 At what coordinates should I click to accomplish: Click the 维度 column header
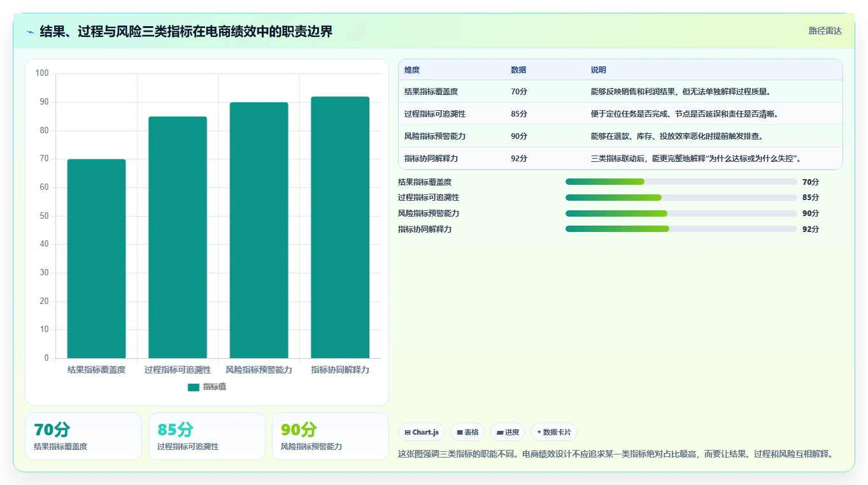click(412, 70)
